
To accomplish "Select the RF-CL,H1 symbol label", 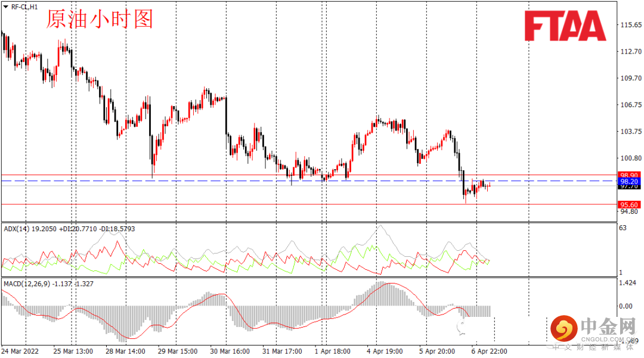I will click(24, 7).
